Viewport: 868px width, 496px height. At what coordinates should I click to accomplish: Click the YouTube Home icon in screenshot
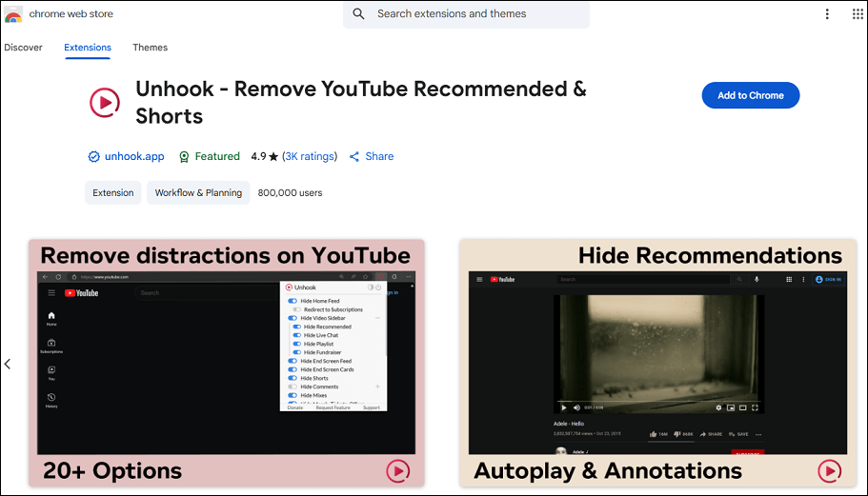(x=51, y=316)
